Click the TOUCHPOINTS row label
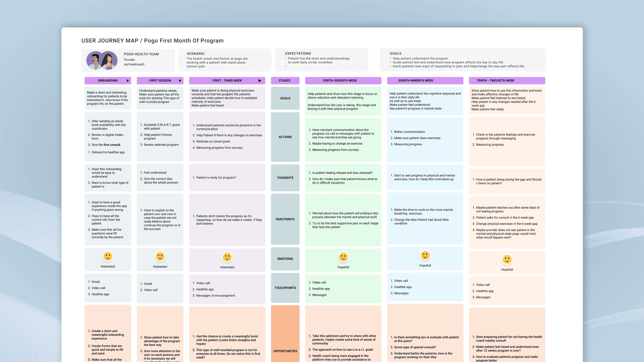This screenshot has width=644, height=362. (285, 288)
